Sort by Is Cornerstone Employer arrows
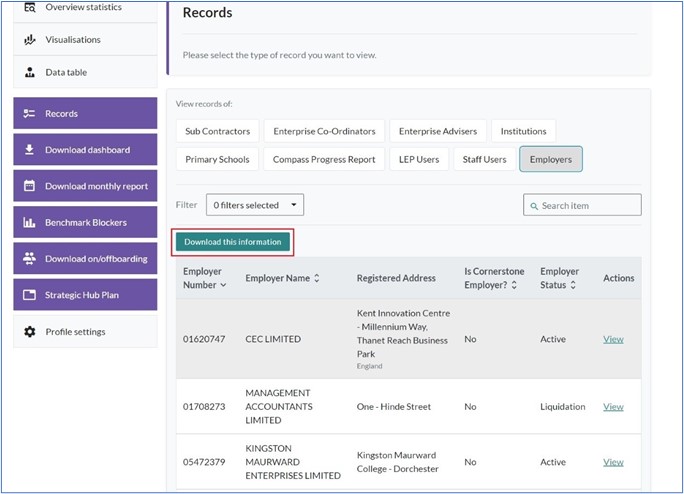The height and width of the screenshot is (494, 684). (x=514, y=285)
